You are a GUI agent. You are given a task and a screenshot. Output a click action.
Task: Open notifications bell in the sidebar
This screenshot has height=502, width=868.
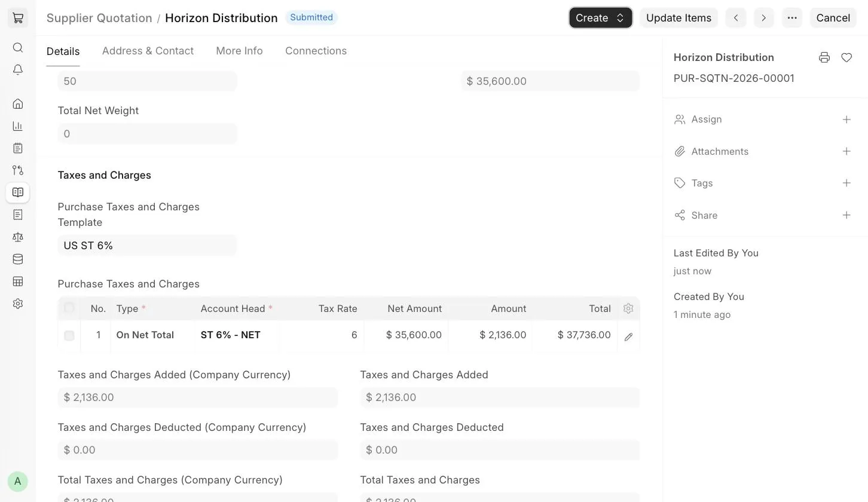point(18,70)
